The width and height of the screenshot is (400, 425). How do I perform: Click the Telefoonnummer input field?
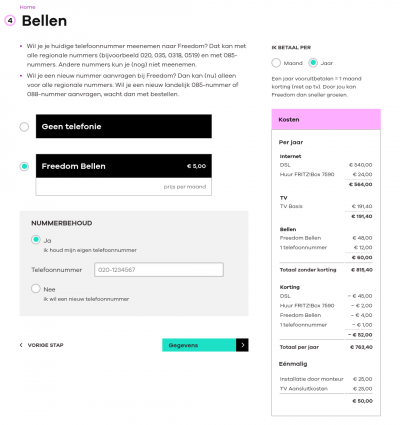(159, 270)
